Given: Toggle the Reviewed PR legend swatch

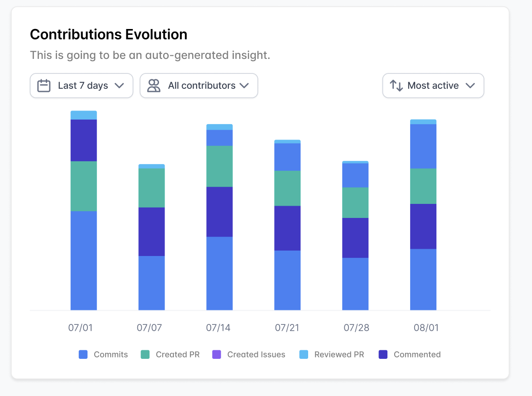Looking at the screenshot, I should click(x=304, y=354).
